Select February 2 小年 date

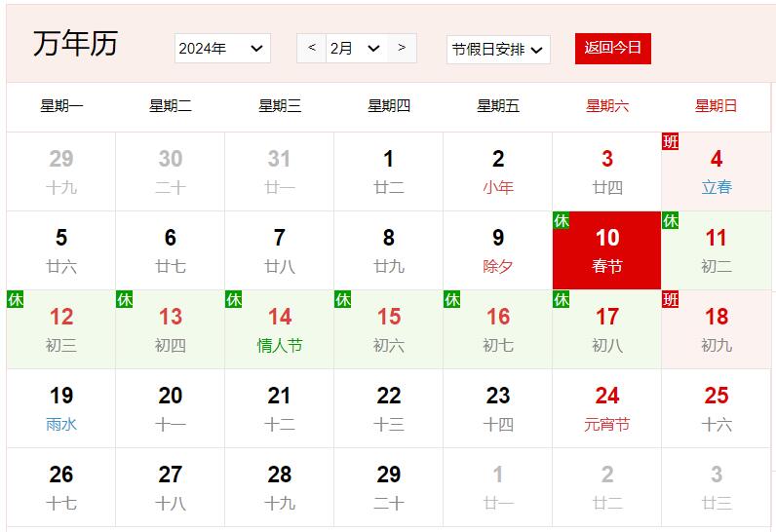click(x=497, y=171)
